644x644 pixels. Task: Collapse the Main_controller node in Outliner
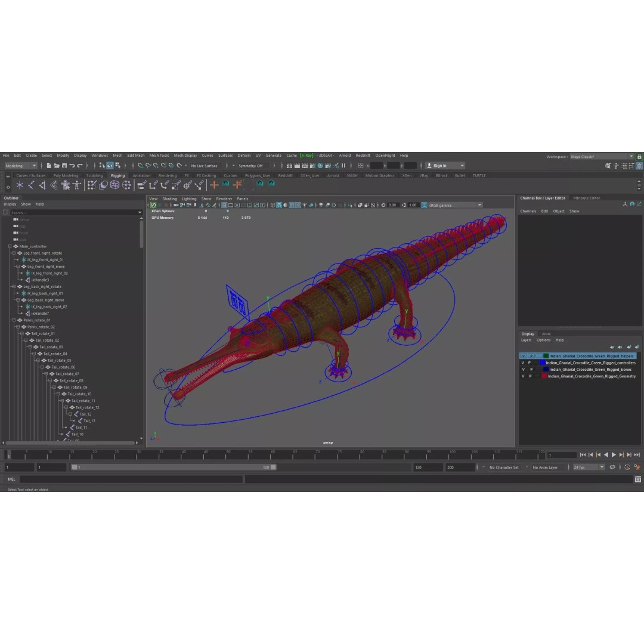pos(10,246)
